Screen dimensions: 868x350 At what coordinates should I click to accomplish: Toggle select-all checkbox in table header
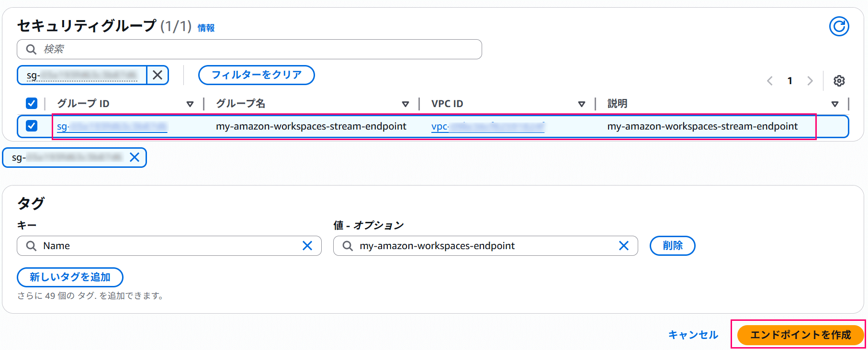pos(32,103)
